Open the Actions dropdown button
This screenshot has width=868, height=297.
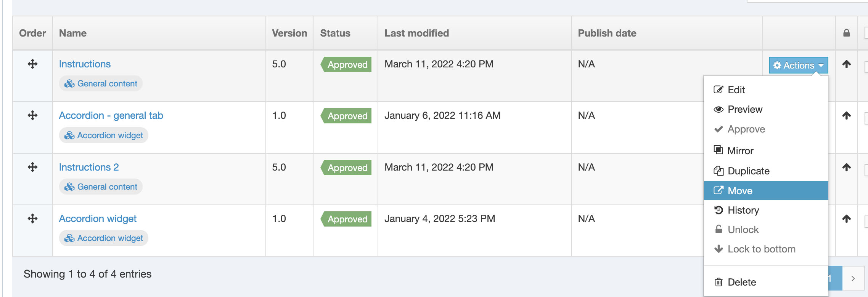click(x=798, y=65)
